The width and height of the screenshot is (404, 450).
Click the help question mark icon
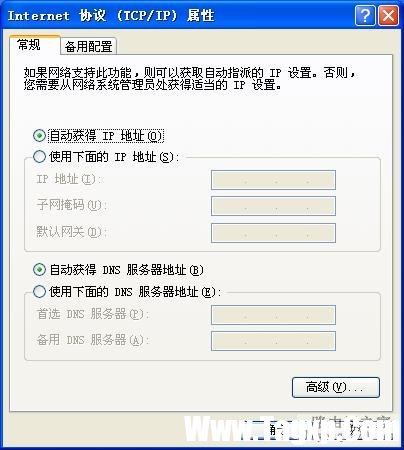(x=365, y=15)
